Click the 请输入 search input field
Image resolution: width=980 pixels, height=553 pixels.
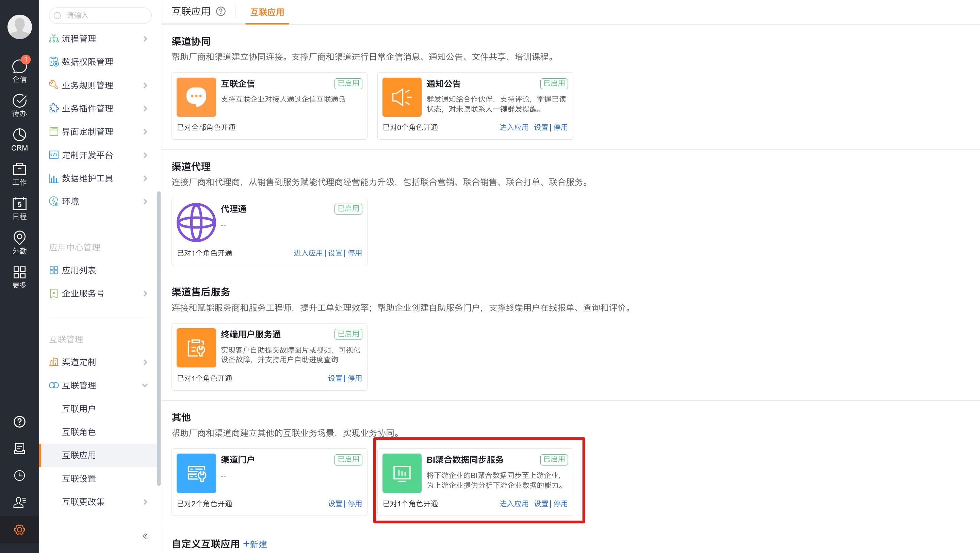pos(100,16)
